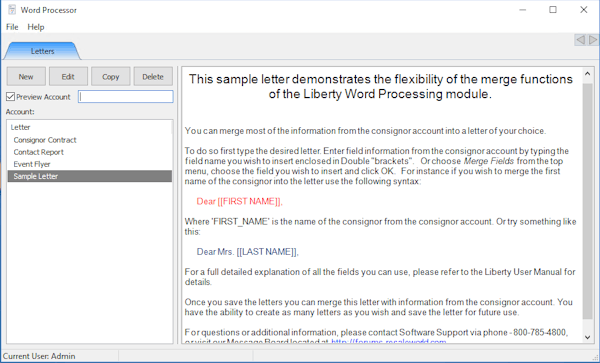Click the Edit button

coord(68,77)
